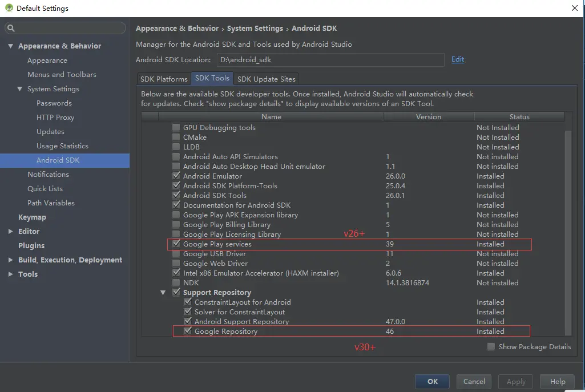
Task: Click System Settings in the breadcrumb
Action: [255, 29]
